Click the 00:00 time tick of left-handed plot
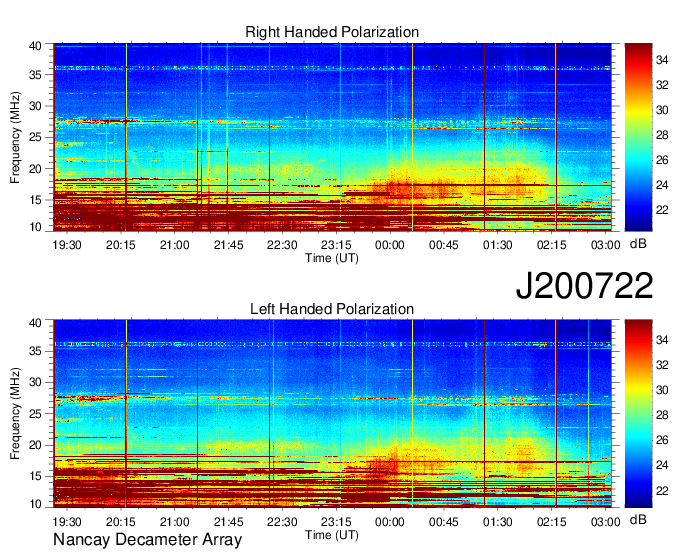Viewport: 680px width, 552px height. tap(390, 521)
